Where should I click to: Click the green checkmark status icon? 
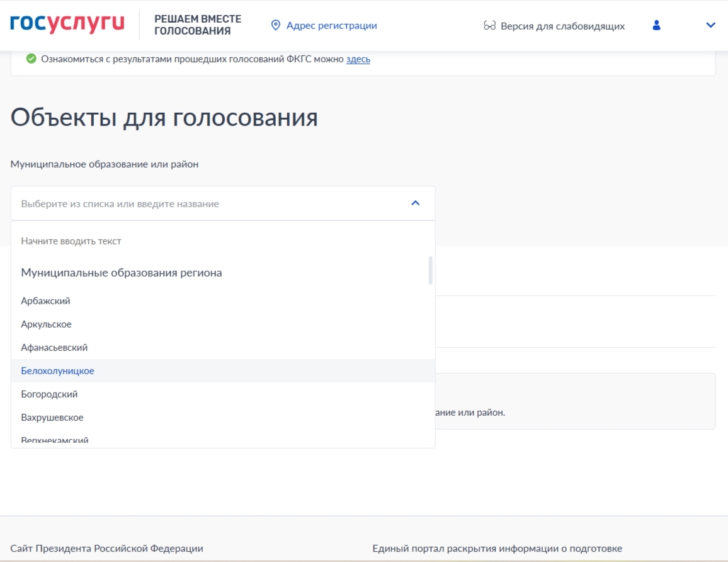click(31, 59)
